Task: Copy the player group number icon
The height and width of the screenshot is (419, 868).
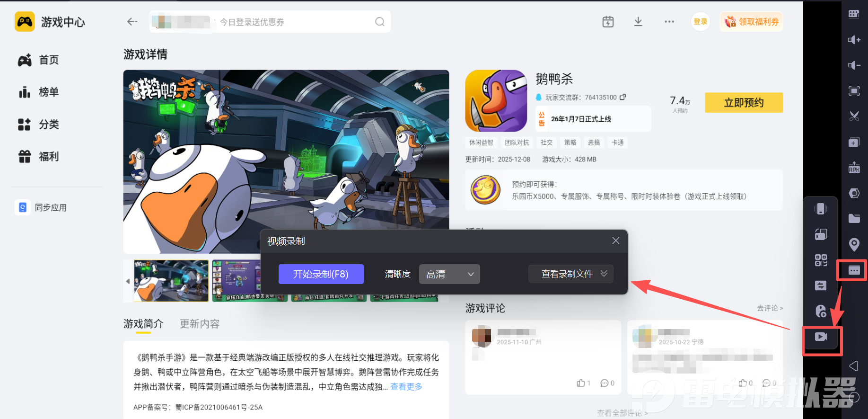Action: click(623, 97)
